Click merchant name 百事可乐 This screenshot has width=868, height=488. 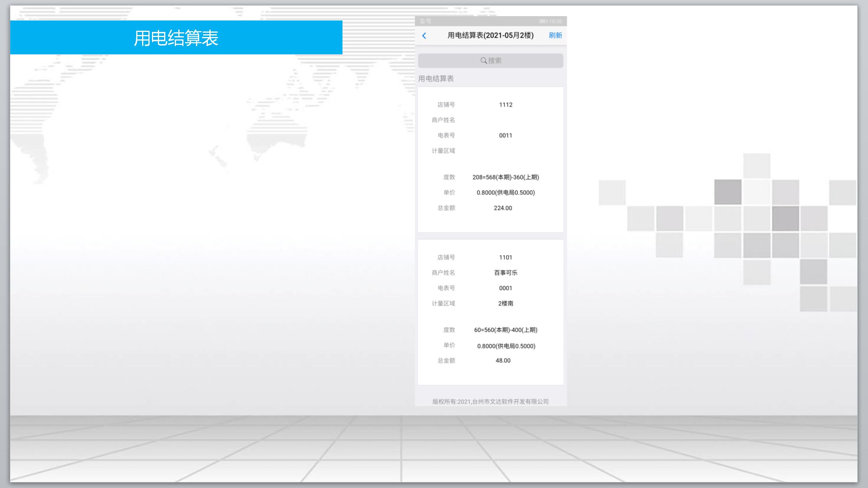[x=505, y=273]
